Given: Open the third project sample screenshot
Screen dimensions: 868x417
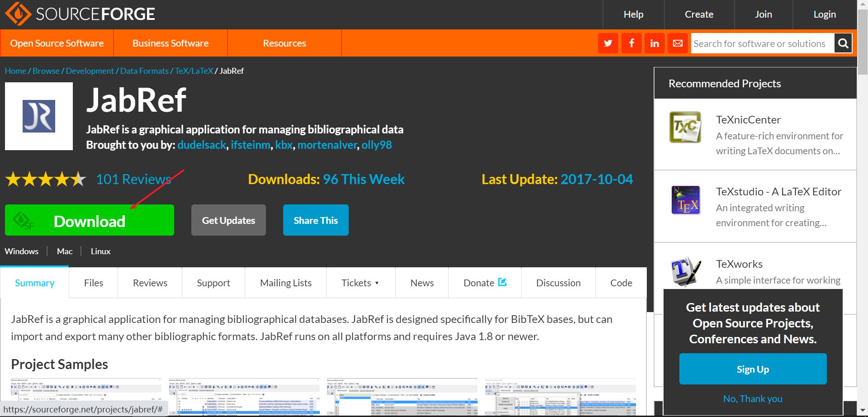Looking at the screenshot, I should click(x=402, y=397).
